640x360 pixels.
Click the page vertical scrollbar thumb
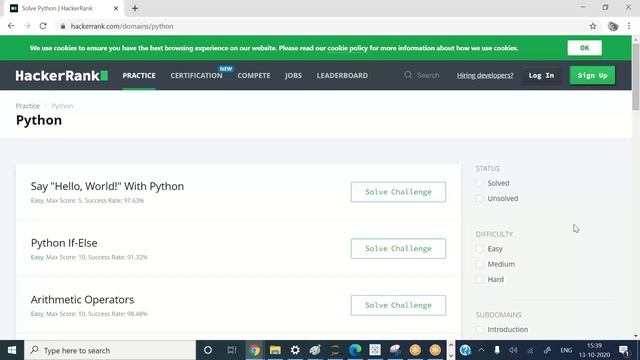pyautogui.click(x=636, y=76)
